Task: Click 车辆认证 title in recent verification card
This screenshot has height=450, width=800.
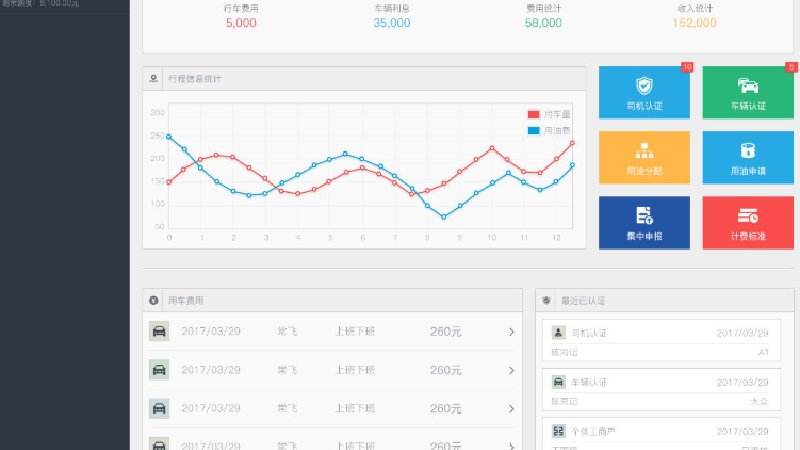Action: click(x=589, y=382)
